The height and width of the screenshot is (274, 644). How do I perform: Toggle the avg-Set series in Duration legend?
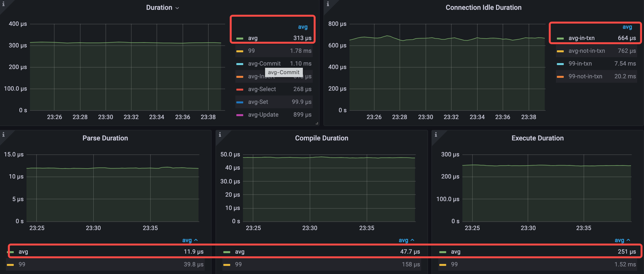click(258, 102)
